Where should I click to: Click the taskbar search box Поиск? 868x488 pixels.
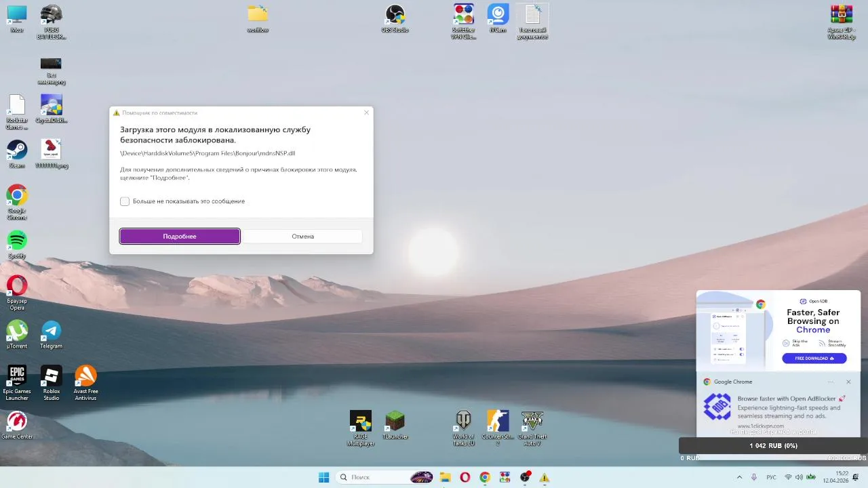[x=385, y=477]
